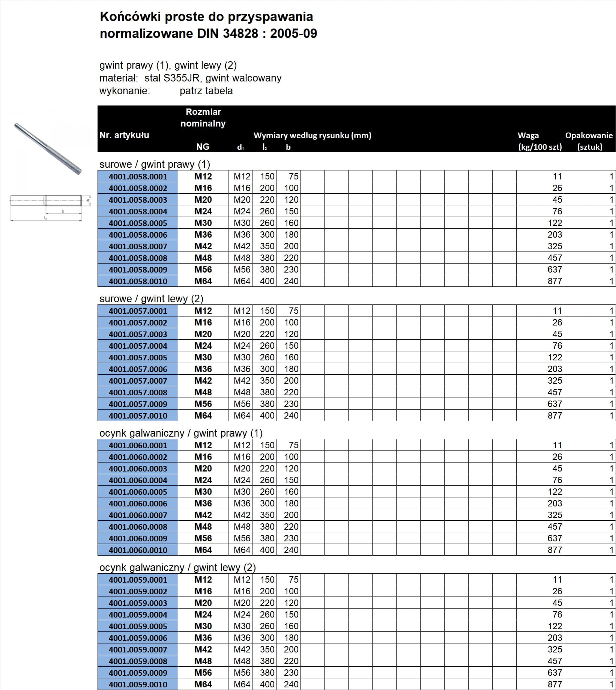Click article number 4001.0057.0005
Screen dimensions: 616x690
click(x=138, y=357)
